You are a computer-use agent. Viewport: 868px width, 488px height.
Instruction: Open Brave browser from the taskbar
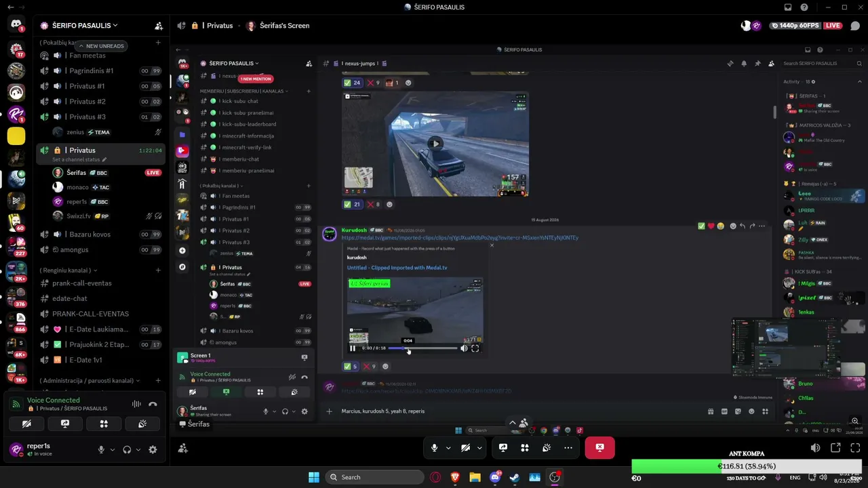coord(455,477)
